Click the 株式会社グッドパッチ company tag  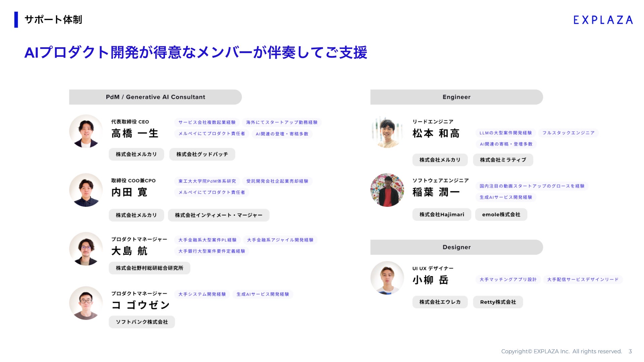click(x=202, y=154)
